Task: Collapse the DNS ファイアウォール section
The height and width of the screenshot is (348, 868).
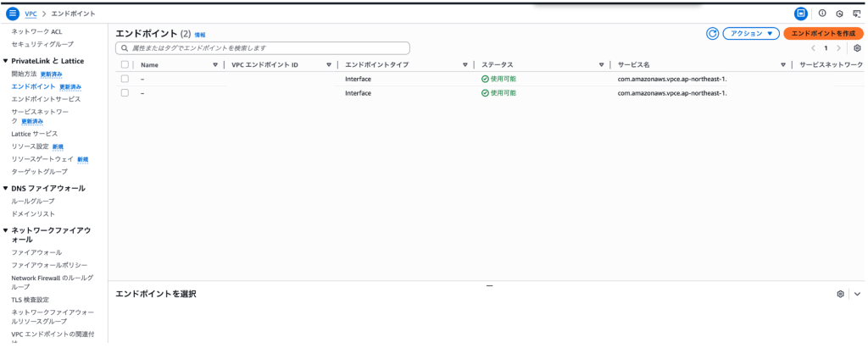Action: coord(6,188)
